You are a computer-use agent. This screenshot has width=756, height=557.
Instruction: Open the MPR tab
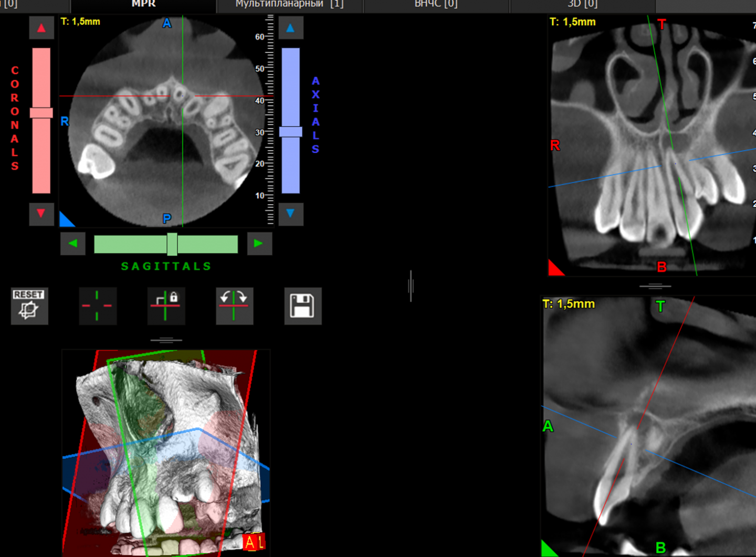(x=143, y=5)
